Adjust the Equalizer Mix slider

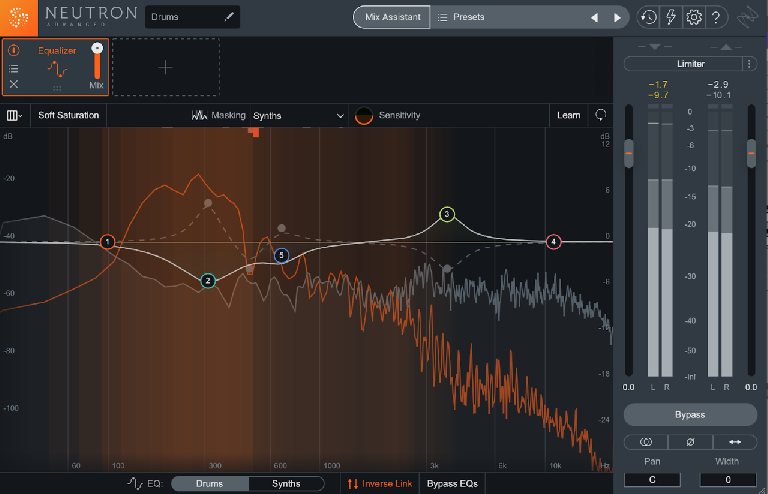click(97, 61)
